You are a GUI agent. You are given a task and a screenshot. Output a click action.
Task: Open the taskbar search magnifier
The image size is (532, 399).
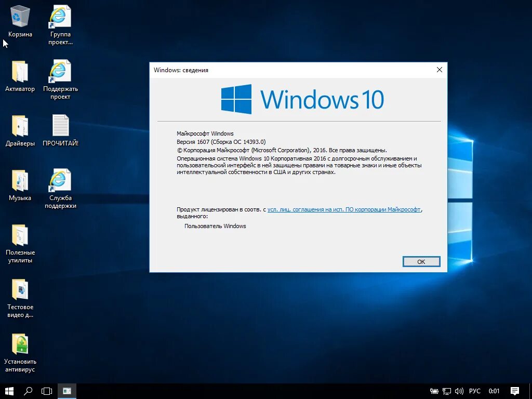point(28,391)
